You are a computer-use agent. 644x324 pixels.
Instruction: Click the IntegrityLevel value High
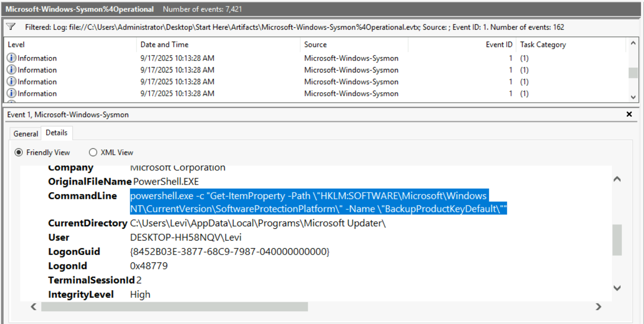click(140, 295)
